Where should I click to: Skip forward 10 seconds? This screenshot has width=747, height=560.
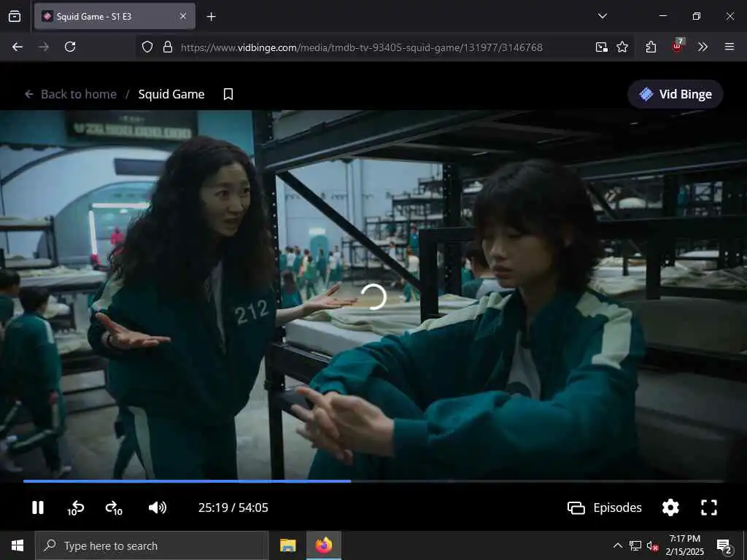tap(114, 508)
